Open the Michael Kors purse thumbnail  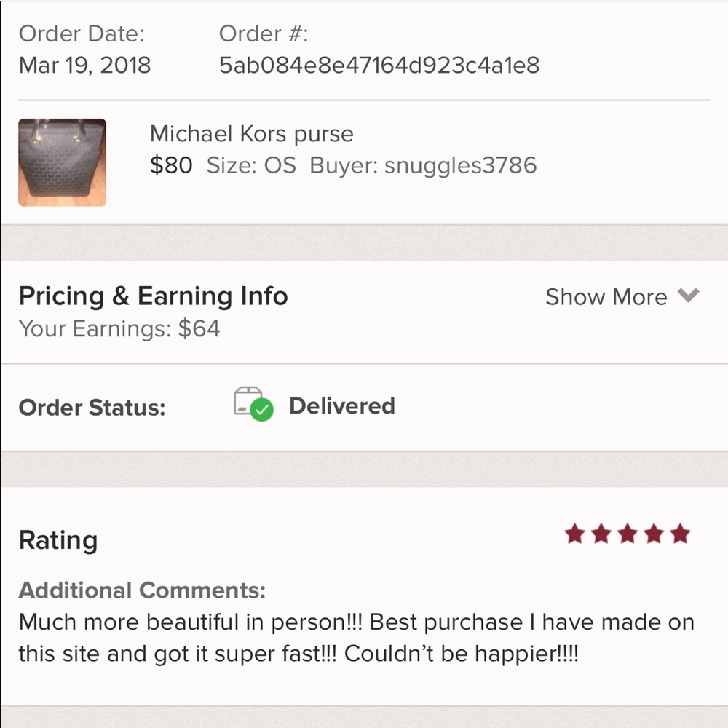pyautogui.click(x=62, y=162)
